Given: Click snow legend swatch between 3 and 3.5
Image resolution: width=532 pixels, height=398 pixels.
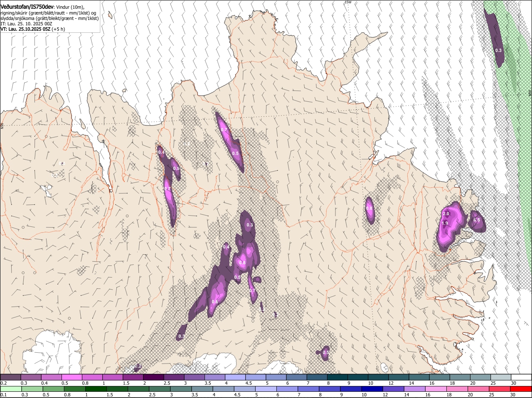Looking at the screenshot, I should coord(194,377).
